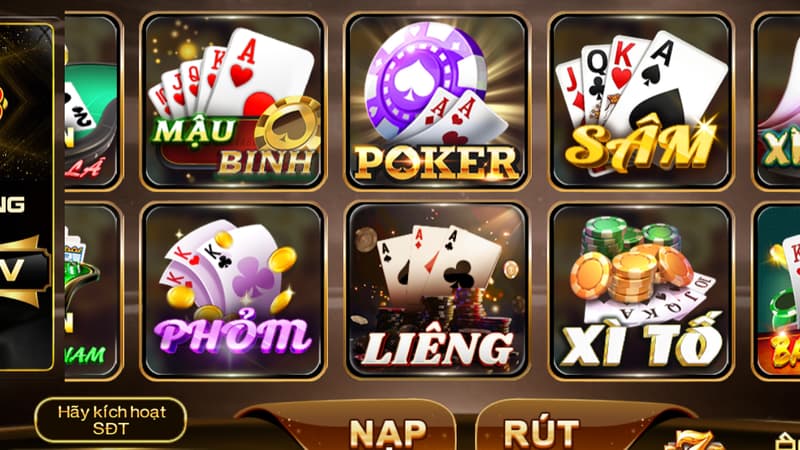Click the Nạp deposit button

(388, 433)
